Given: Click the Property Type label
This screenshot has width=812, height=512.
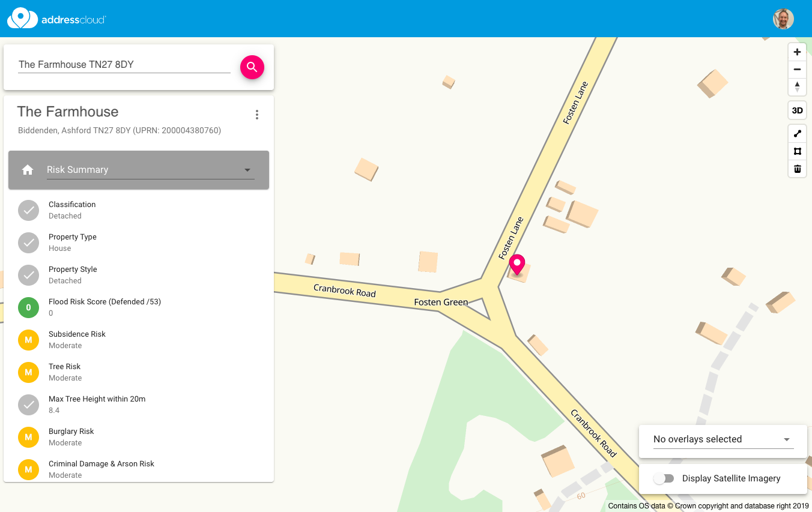Looking at the screenshot, I should 73,237.
